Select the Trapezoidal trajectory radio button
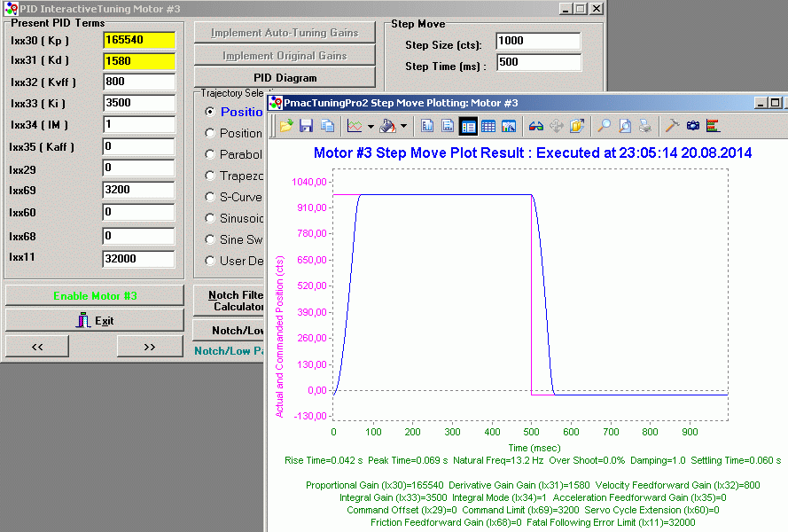This screenshot has height=532, width=788. (210, 176)
